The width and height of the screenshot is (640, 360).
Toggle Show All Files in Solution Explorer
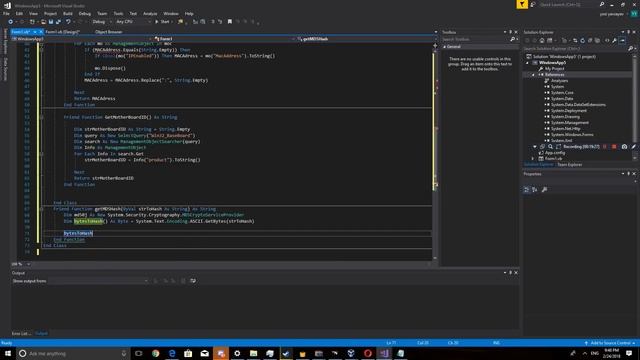click(598, 40)
